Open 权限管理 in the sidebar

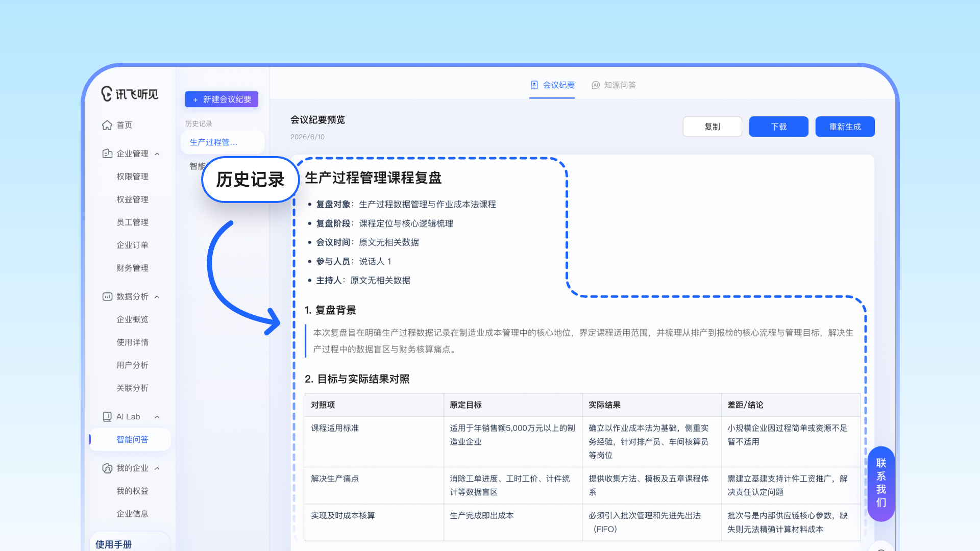coord(132,177)
